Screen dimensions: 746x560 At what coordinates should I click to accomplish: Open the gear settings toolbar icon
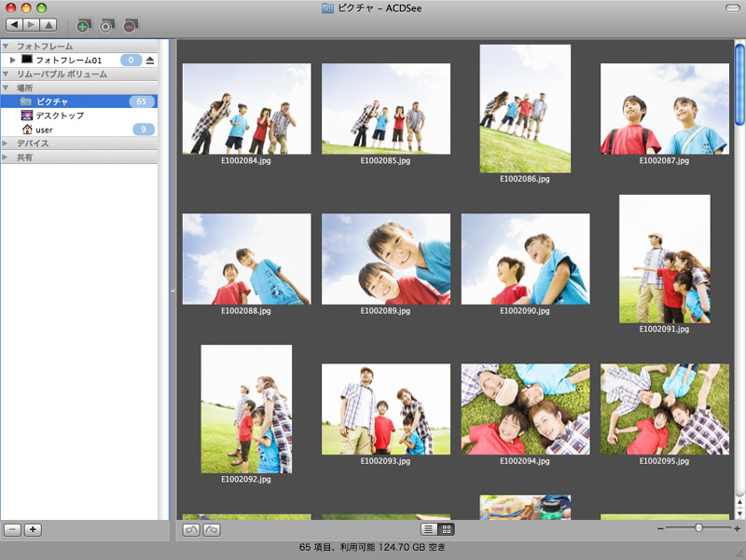click(x=106, y=26)
